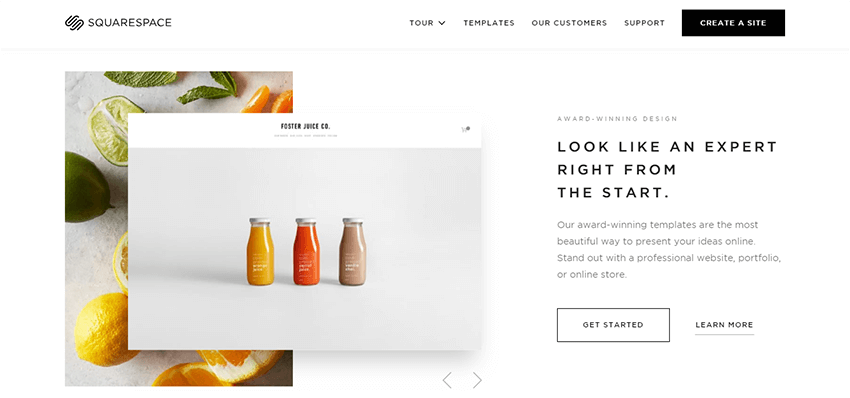Select the red carrot juice bottle
The image size is (850, 398).
pyautogui.click(x=306, y=252)
